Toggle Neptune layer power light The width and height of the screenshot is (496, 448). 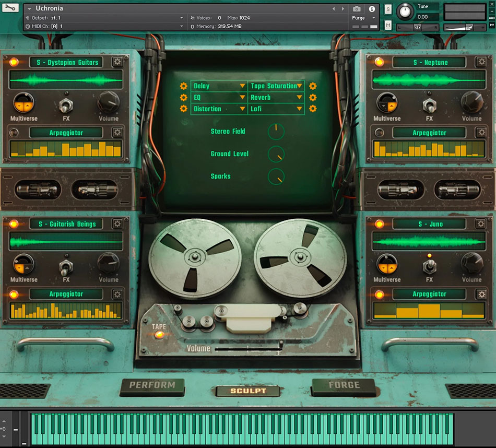(x=379, y=62)
